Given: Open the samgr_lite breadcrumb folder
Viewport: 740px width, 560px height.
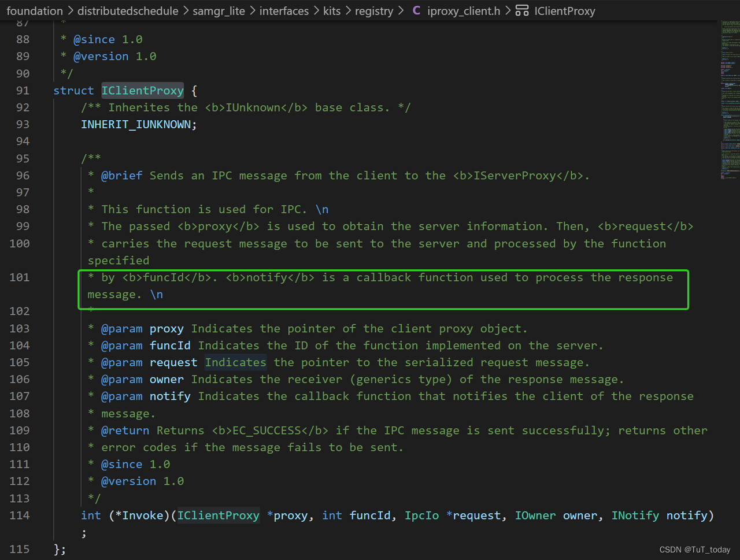Looking at the screenshot, I should [219, 11].
